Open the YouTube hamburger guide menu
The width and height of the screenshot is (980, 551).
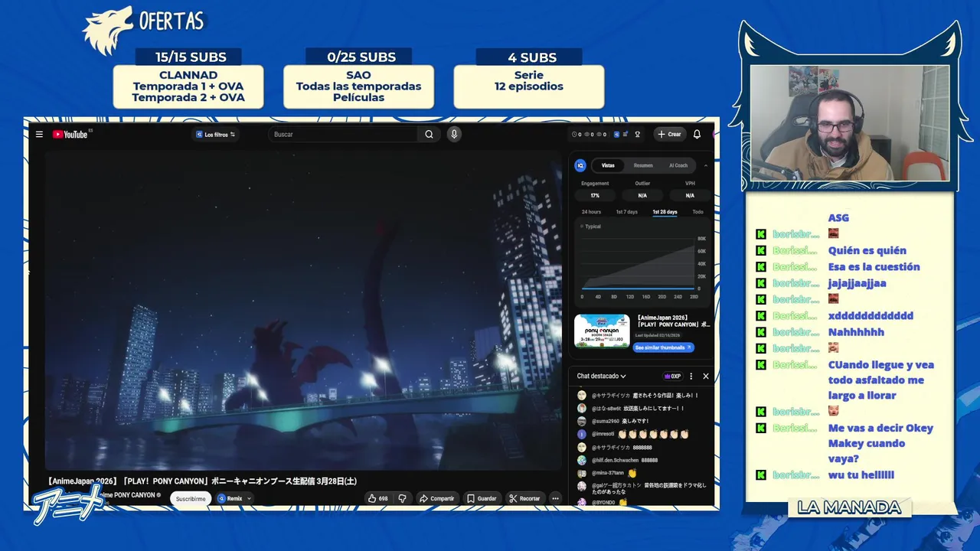[39, 134]
